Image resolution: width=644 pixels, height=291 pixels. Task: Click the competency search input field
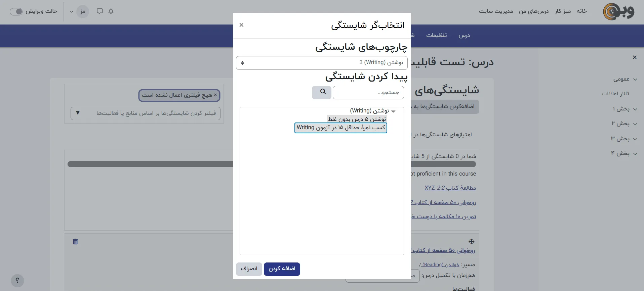coord(368,93)
